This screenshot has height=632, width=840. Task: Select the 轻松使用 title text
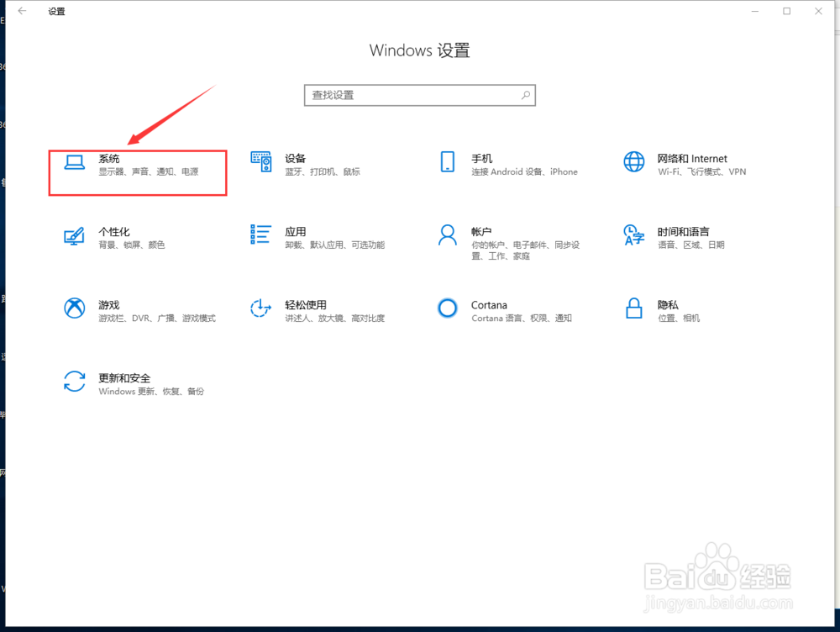[x=306, y=305]
